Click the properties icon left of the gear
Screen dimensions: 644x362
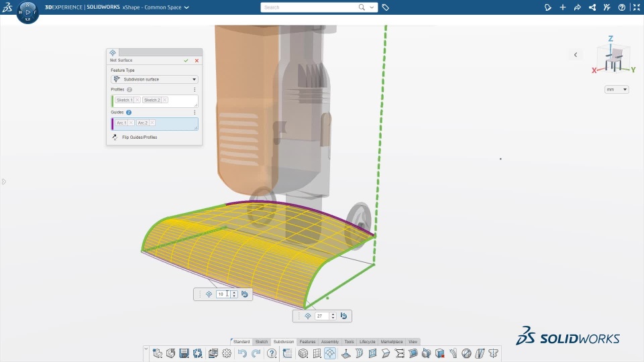213,353
